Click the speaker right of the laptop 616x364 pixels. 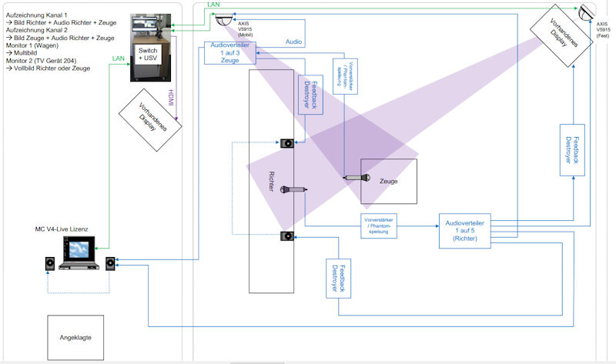pyautogui.click(x=111, y=263)
